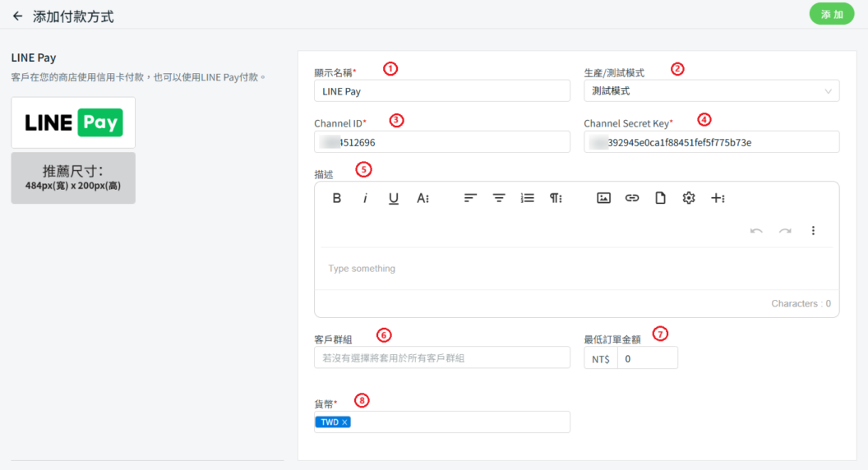Focus the 最低訂單金額 amount field
Screen dimensions: 868x470
(647, 358)
